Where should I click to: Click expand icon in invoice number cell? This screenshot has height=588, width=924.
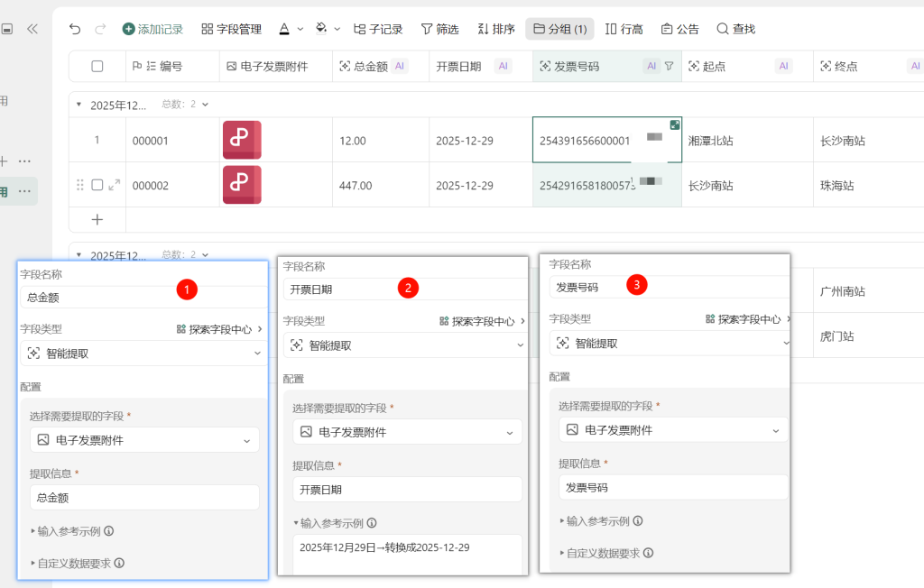[x=675, y=124]
